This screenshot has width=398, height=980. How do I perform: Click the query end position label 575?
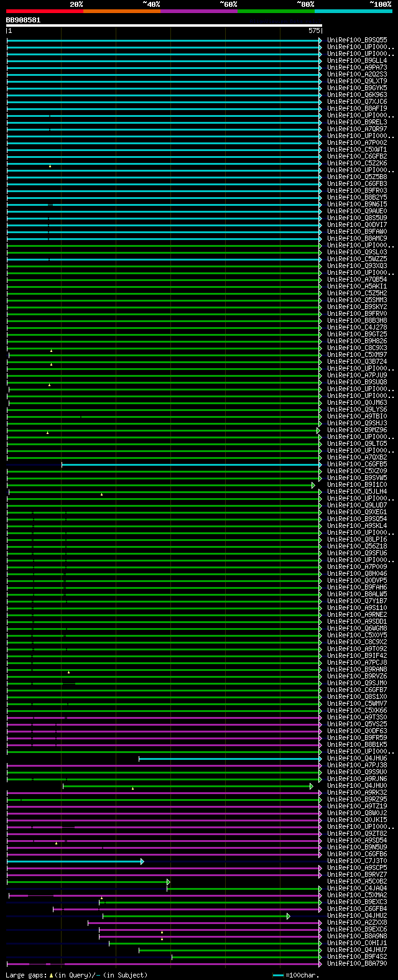pos(314,30)
